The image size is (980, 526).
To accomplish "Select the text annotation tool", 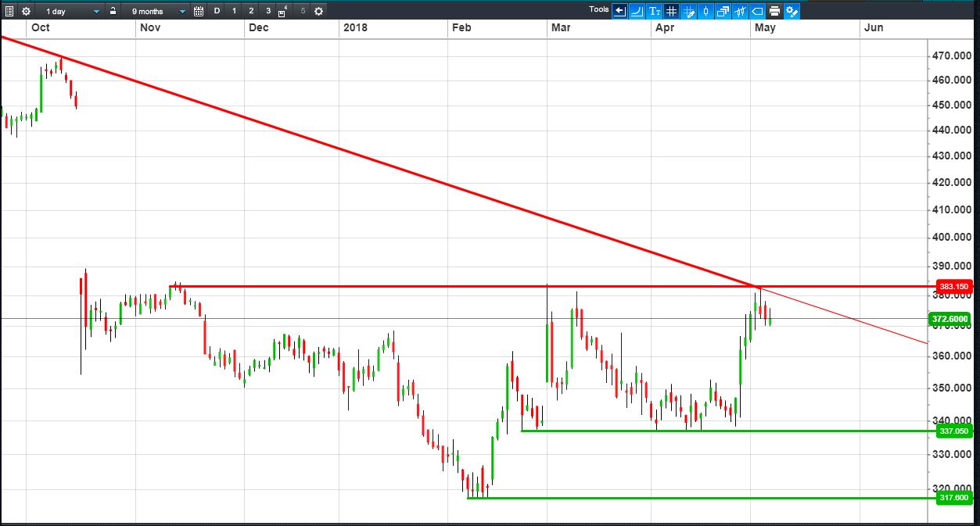I will [654, 11].
